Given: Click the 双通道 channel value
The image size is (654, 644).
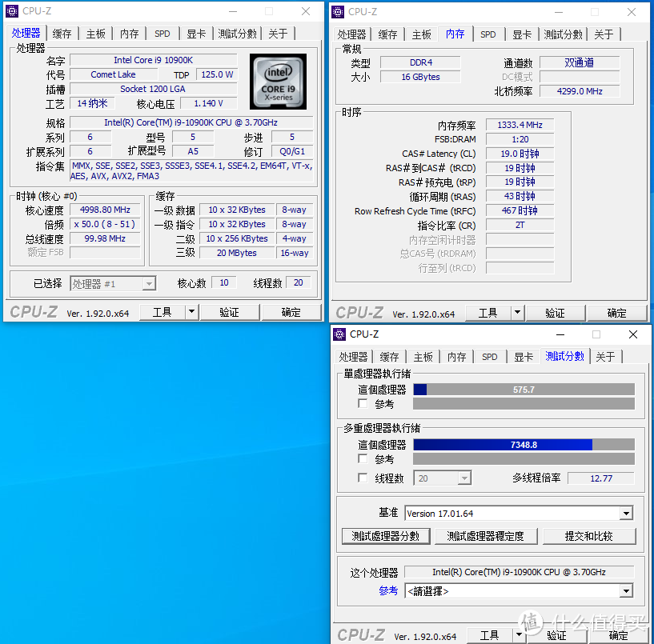Looking at the screenshot, I should [580, 62].
